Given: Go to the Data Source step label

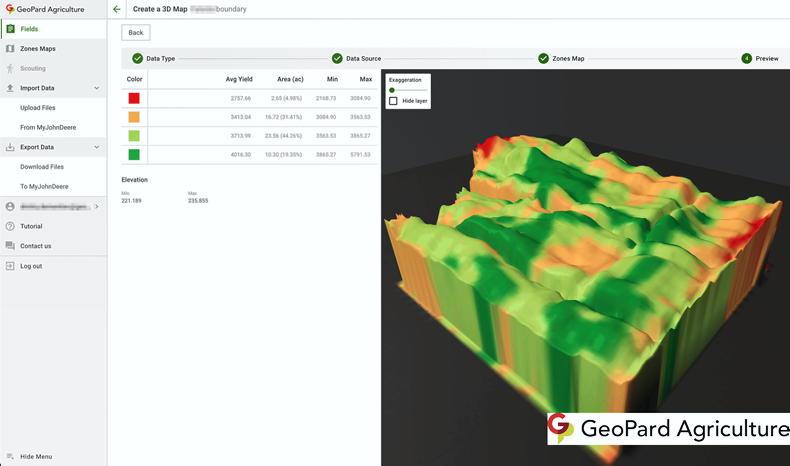Looking at the screenshot, I should [363, 58].
